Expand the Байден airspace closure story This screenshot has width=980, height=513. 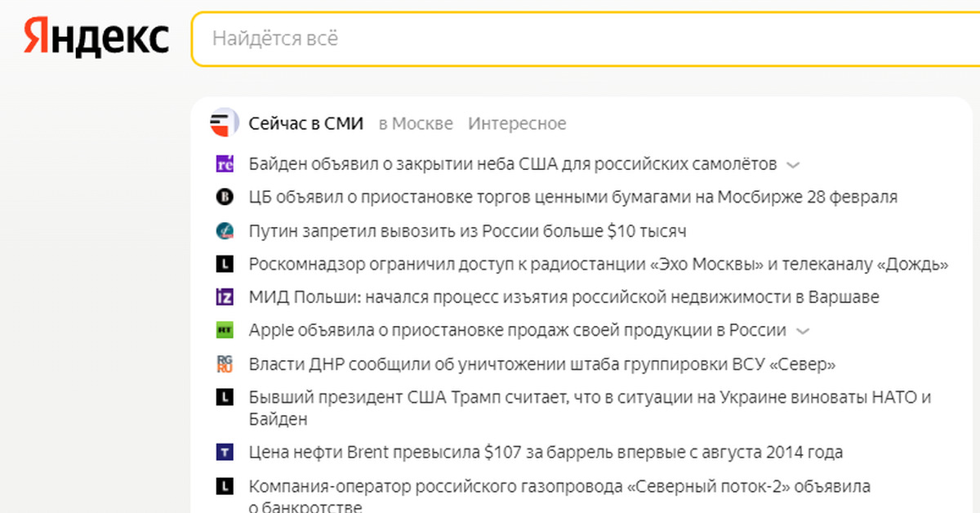click(x=792, y=165)
